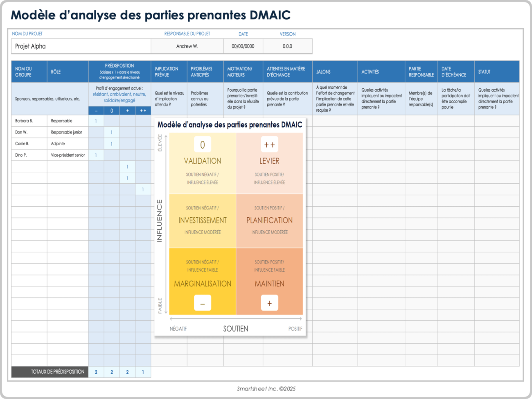Select the "+" predisposition column header
The image size is (532, 399).
tap(127, 110)
